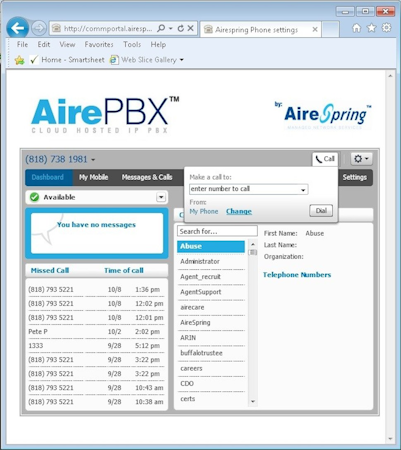
Task: Open the Tools menu
Action: coord(132,44)
